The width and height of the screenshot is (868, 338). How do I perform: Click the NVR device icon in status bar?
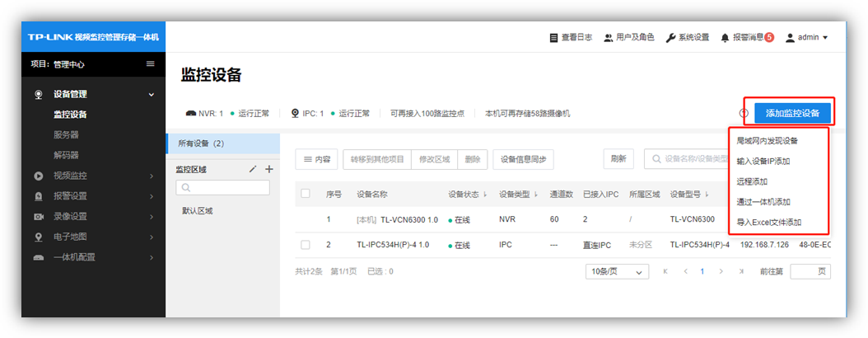pos(190,114)
